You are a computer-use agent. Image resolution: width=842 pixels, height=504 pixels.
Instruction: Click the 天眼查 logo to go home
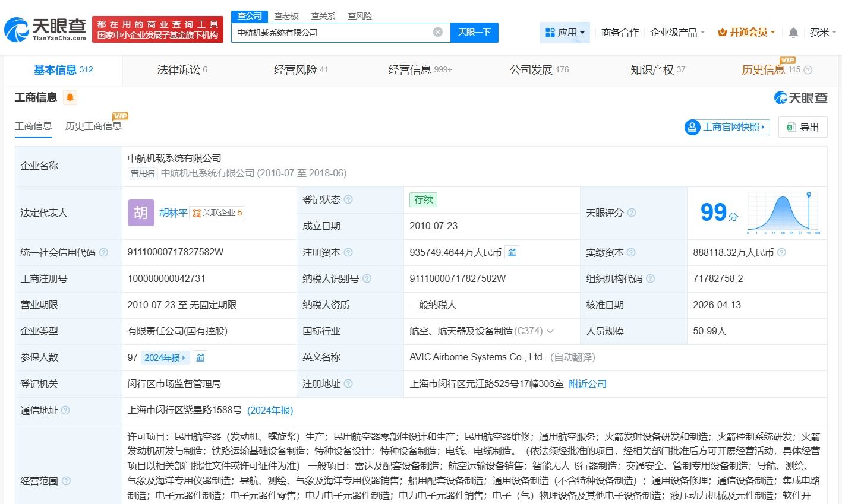tap(45, 30)
